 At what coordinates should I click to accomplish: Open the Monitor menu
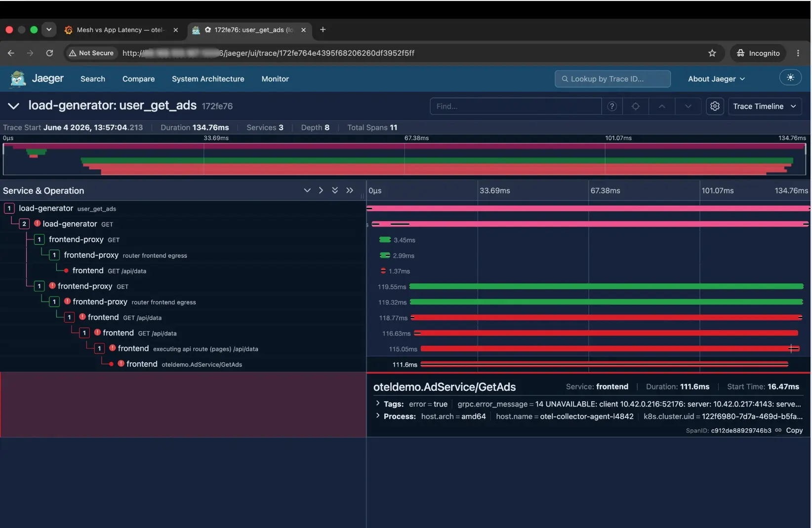click(275, 79)
